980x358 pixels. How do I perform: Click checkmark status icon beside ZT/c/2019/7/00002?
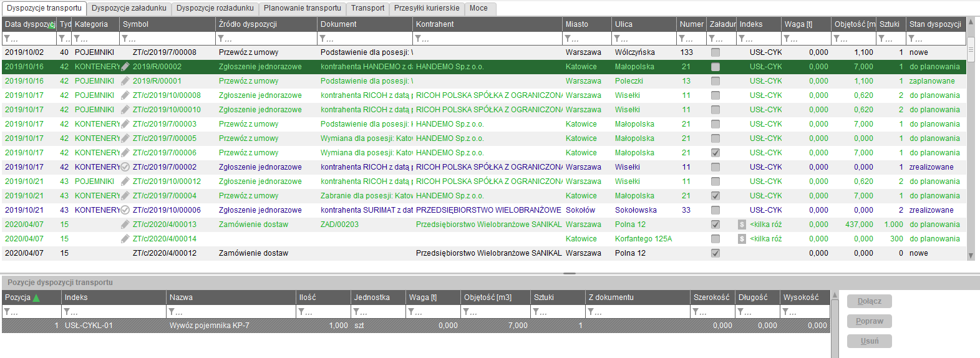point(125,167)
